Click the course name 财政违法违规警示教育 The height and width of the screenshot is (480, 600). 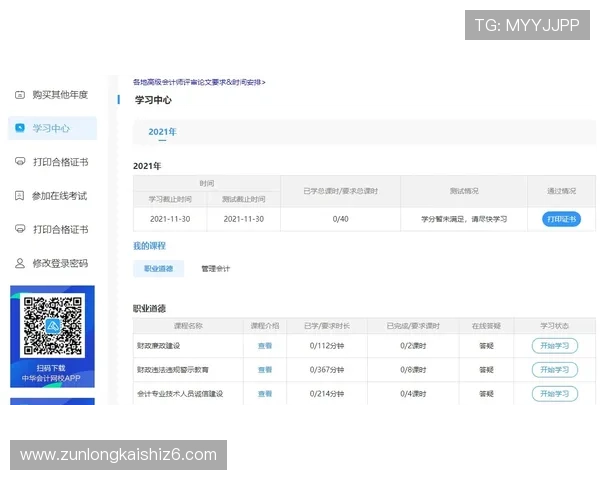pyautogui.click(x=173, y=370)
